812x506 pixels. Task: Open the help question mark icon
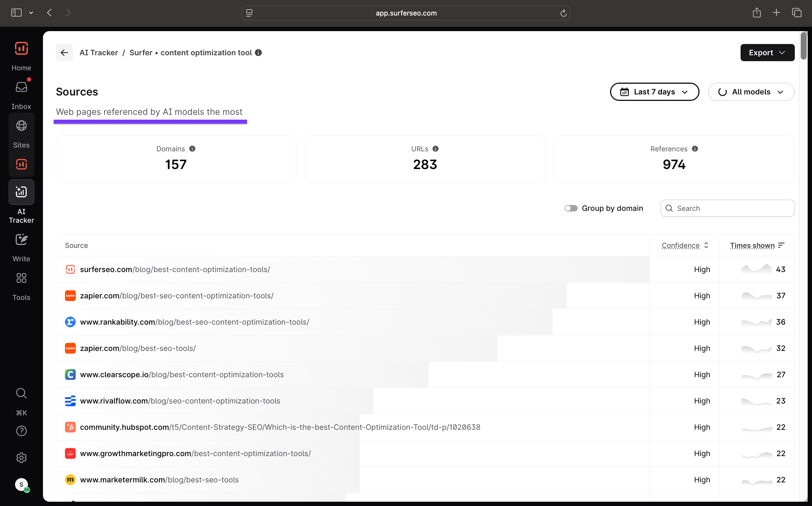[x=21, y=431]
